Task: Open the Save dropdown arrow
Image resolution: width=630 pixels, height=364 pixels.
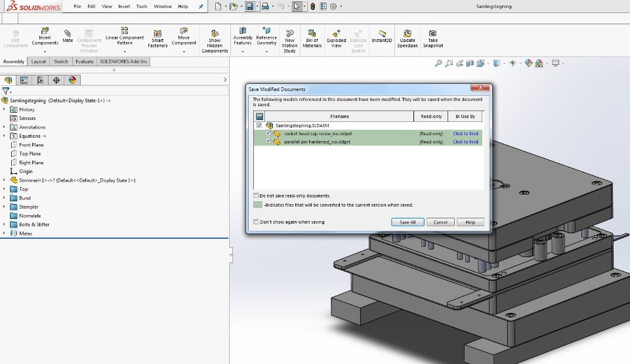Action: click(257, 7)
